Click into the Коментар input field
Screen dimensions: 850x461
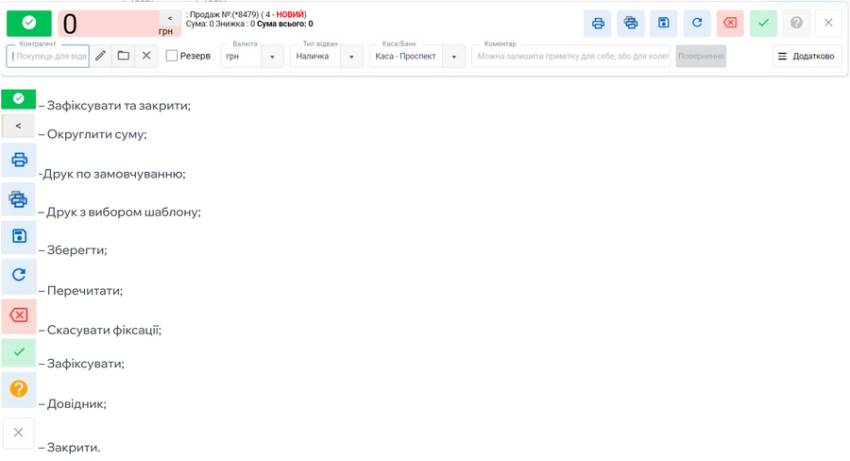(570, 57)
